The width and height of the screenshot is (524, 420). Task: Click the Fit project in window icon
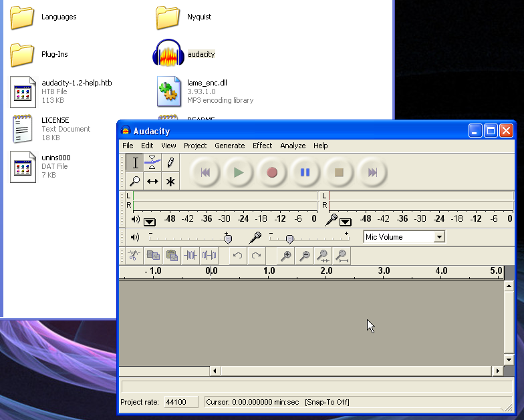coord(342,256)
